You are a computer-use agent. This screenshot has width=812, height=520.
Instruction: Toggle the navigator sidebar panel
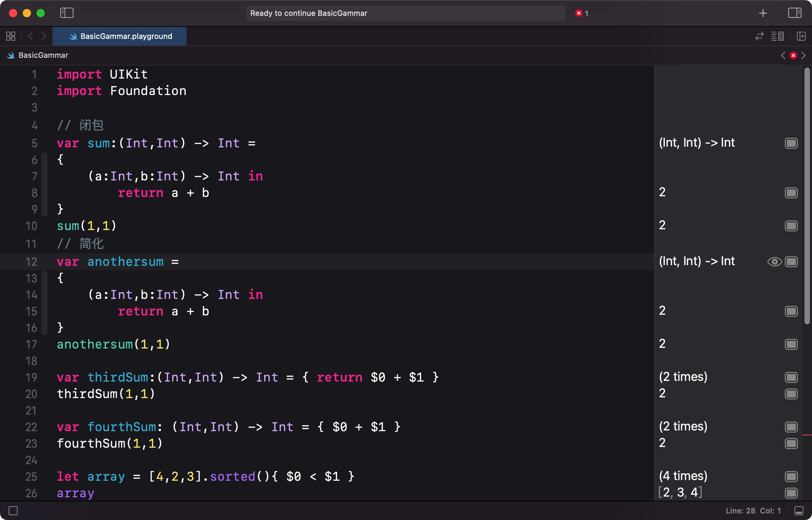(67, 13)
